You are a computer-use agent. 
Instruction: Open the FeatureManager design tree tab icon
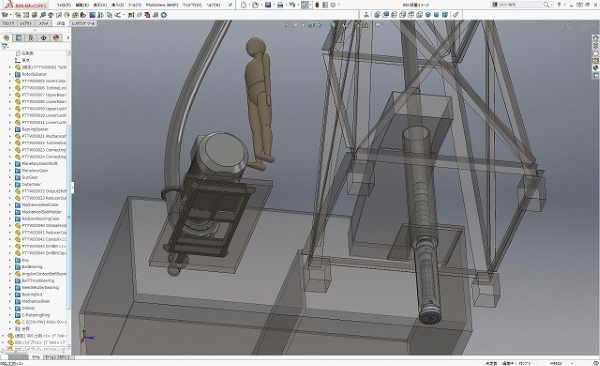coord(7,38)
